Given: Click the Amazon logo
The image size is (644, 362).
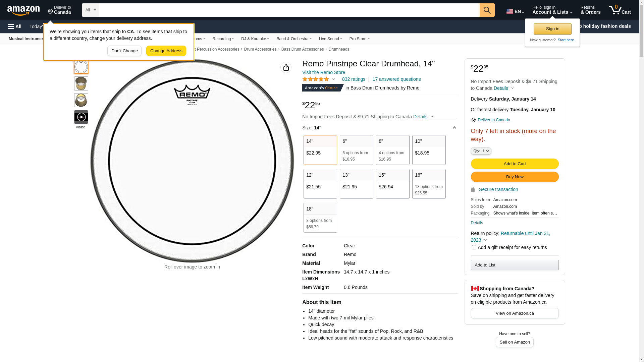Looking at the screenshot, I should (x=23, y=11).
